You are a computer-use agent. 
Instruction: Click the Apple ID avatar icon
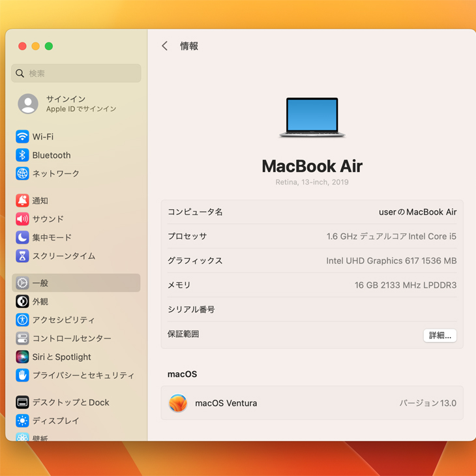click(28, 104)
